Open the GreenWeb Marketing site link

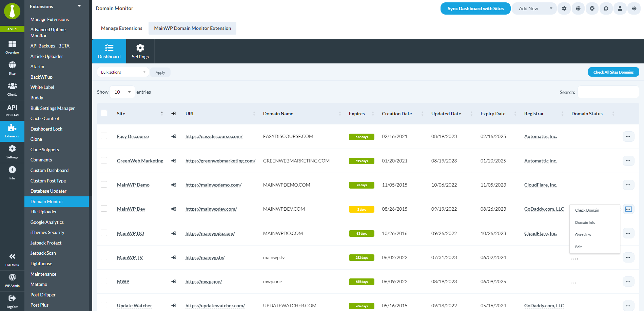point(140,161)
